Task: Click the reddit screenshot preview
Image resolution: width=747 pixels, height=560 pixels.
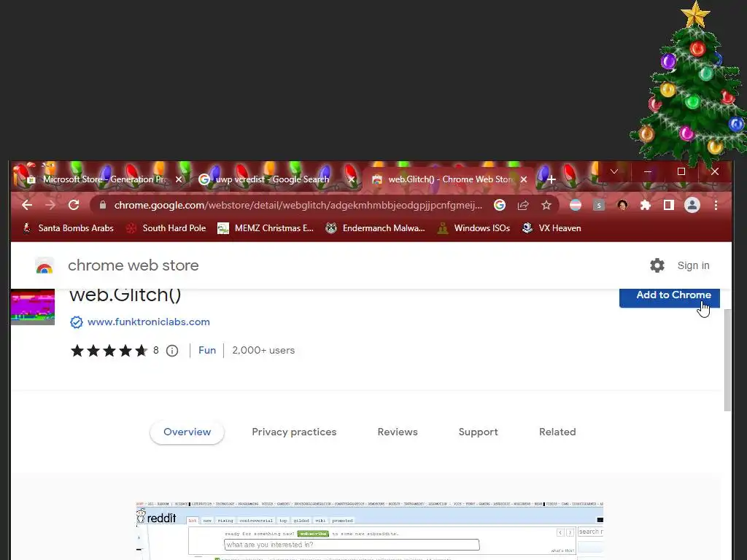Action: tap(370, 531)
